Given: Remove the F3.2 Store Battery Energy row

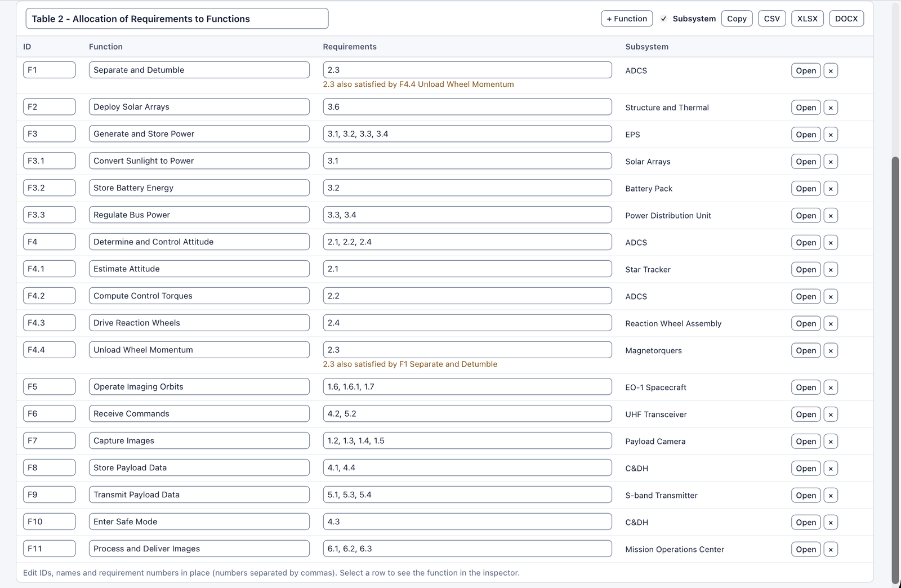Looking at the screenshot, I should (x=831, y=189).
